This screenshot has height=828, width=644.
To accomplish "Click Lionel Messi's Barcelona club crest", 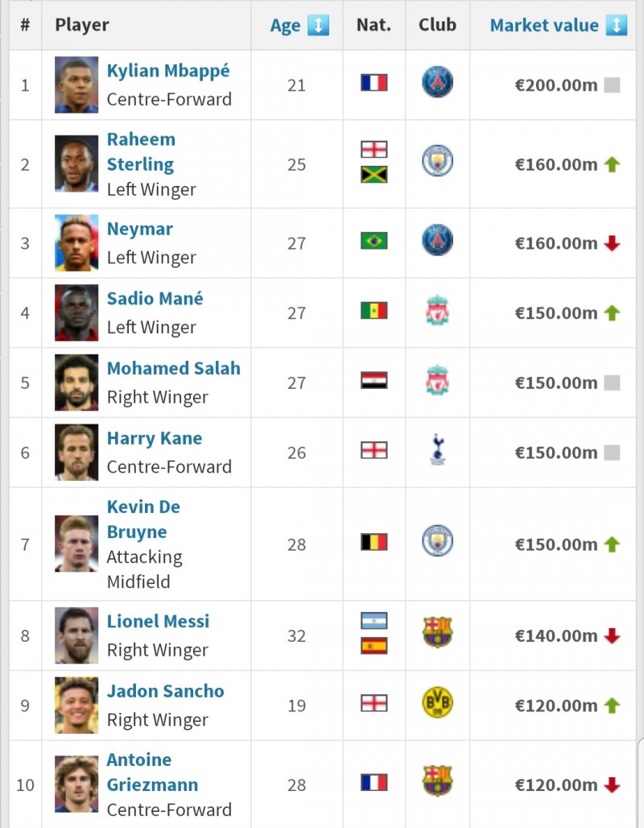I will tap(437, 633).
